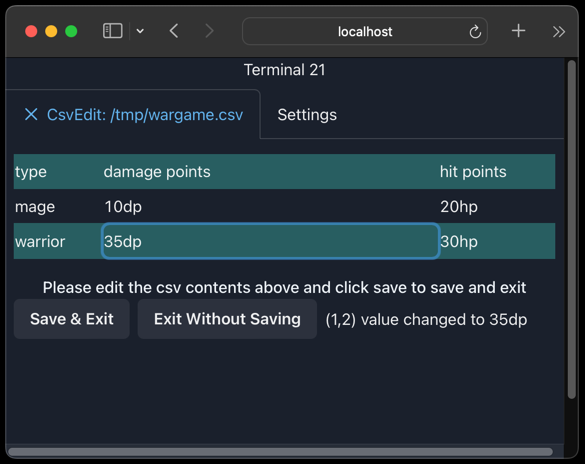Viewport: 585px width, 464px height.
Task: Select the warrior 30hp cell
Action: [497, 241]
